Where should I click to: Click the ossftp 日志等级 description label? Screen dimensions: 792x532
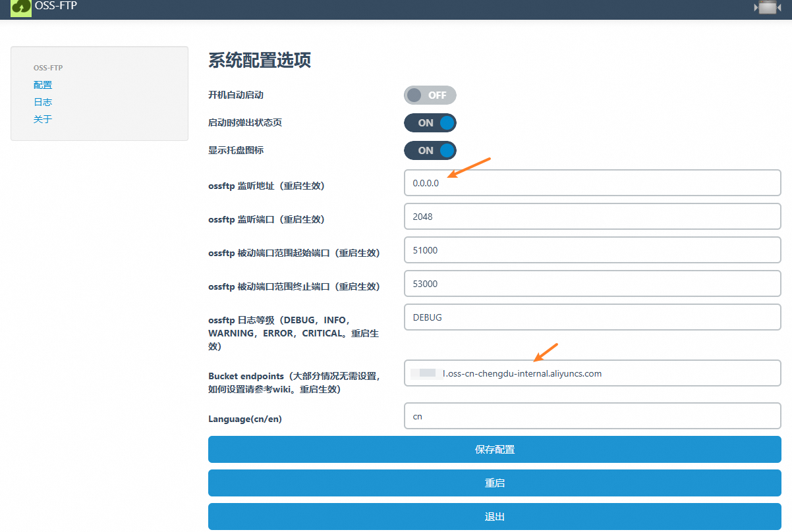294,333
